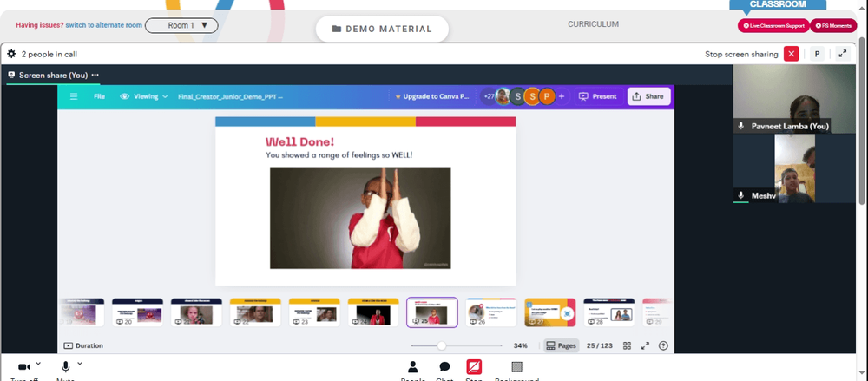
Task: Click the 2 people in call text
Action: 49,55
